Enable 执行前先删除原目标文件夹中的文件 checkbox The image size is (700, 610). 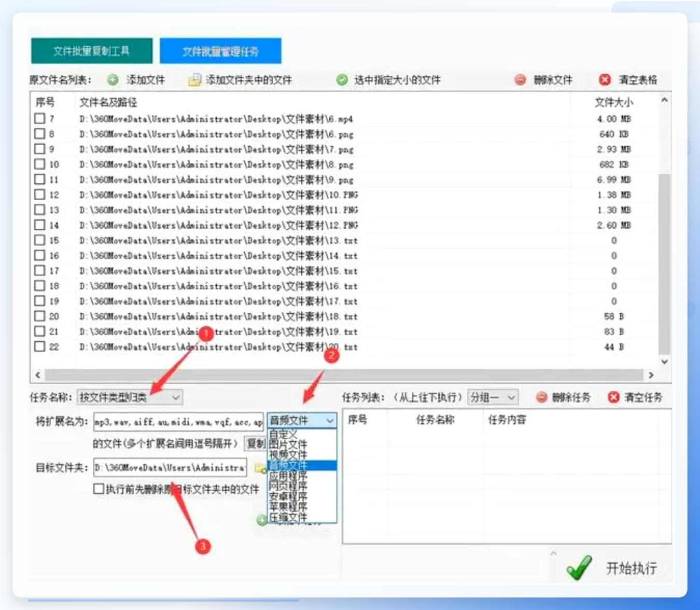coord(99,489)
